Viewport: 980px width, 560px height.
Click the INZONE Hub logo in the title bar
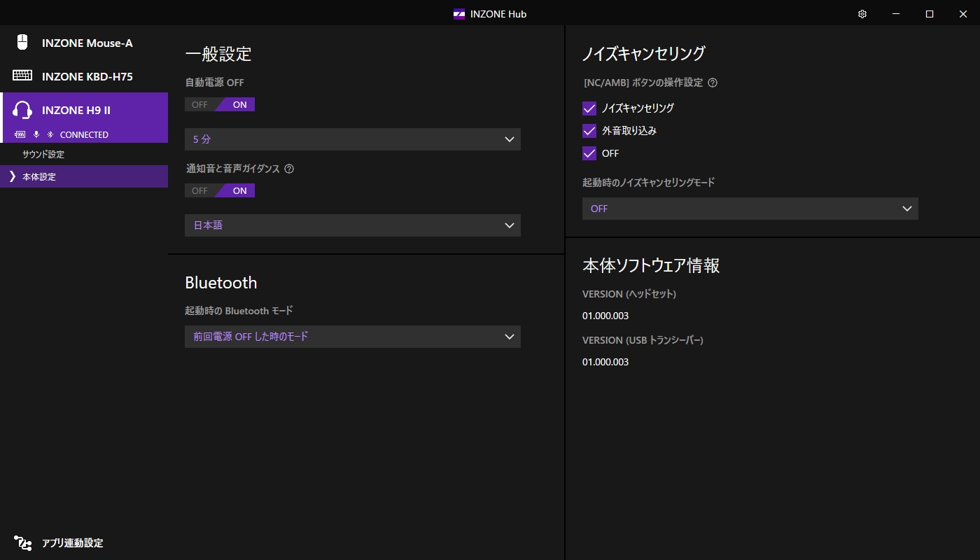click(459, 14)
